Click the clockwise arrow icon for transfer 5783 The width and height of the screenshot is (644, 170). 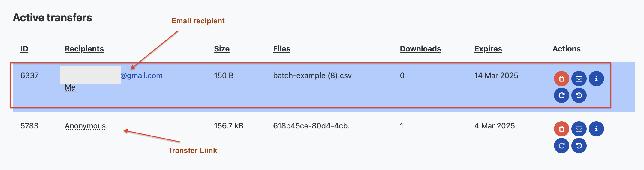(x=561, y=146)
